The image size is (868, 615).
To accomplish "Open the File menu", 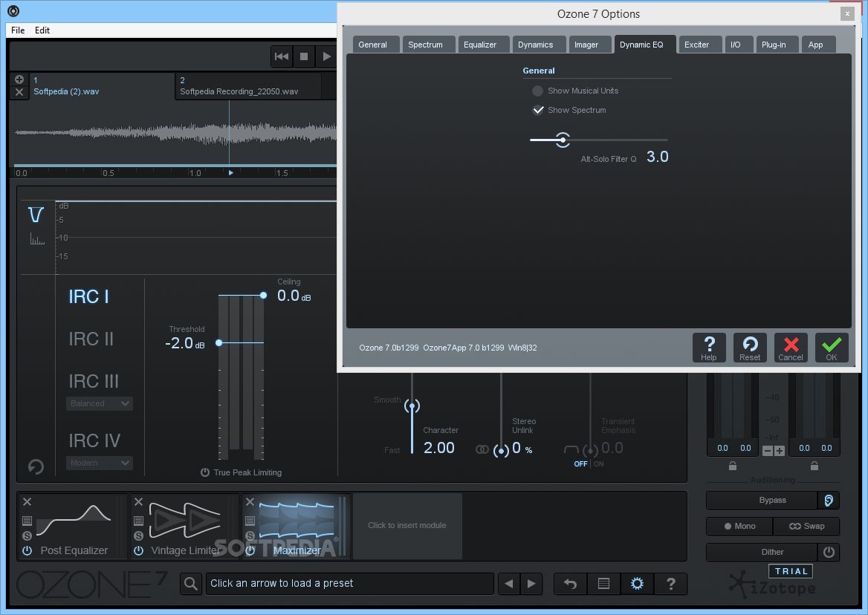I will pos(18,30).
